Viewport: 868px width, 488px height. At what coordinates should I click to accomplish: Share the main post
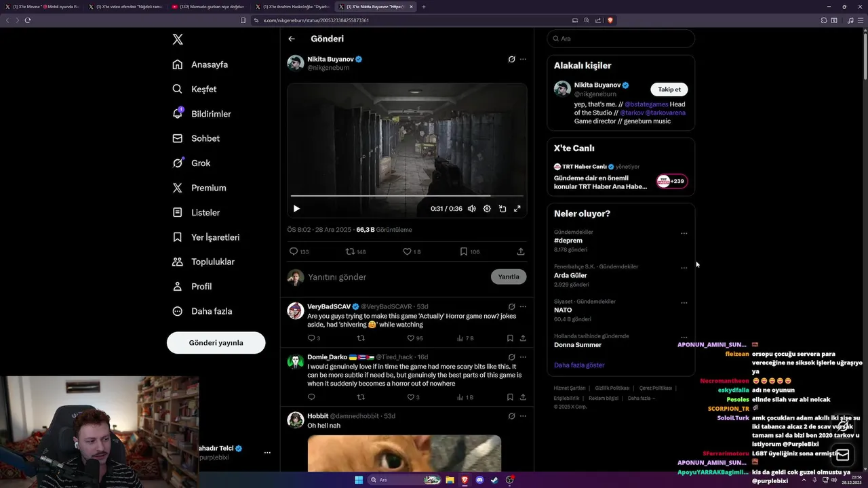coord(521,251)
